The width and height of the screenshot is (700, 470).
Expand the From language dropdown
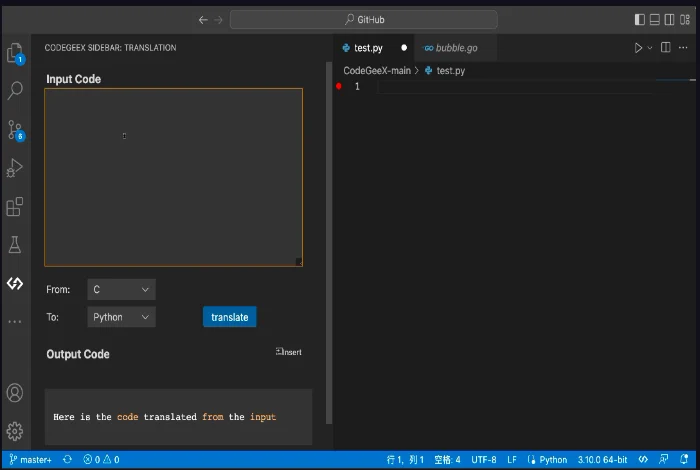pyautogui.click(x=121, y=290)
